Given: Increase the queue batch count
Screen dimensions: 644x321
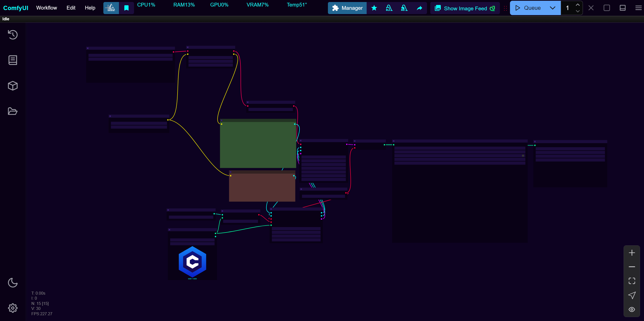Looking at the screenshot, I should tap(578, 5).
